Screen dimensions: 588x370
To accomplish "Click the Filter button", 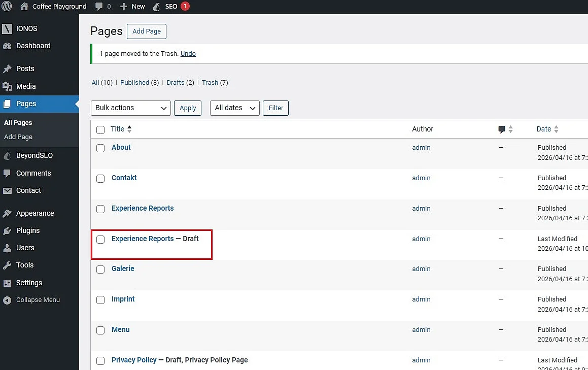I will pyautogui.click(x=275, y=108).
